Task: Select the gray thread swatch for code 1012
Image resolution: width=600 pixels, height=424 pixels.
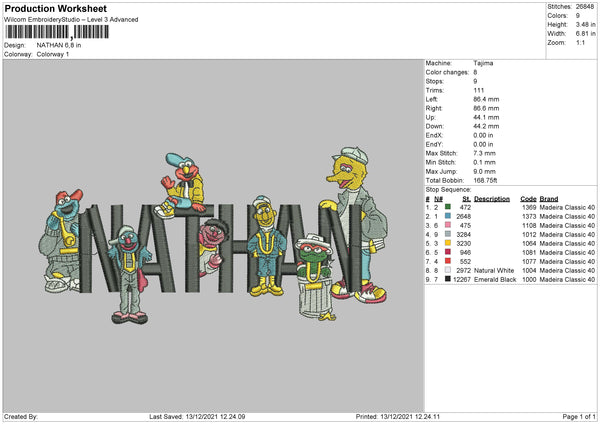Action: point(448,234)
